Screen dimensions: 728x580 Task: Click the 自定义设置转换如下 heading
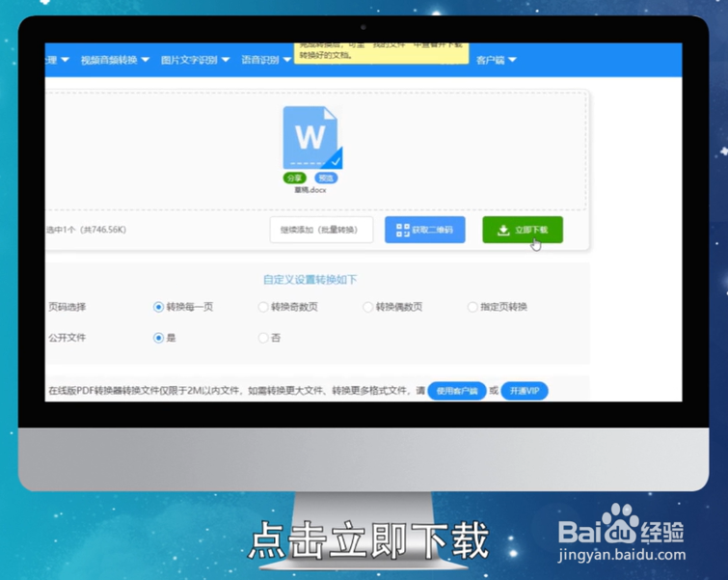310,279
